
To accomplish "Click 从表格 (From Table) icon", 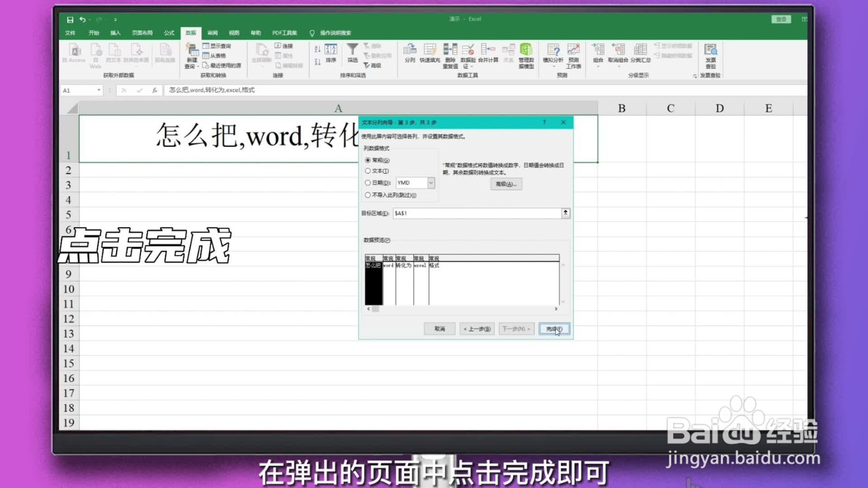I will [206, 55].
